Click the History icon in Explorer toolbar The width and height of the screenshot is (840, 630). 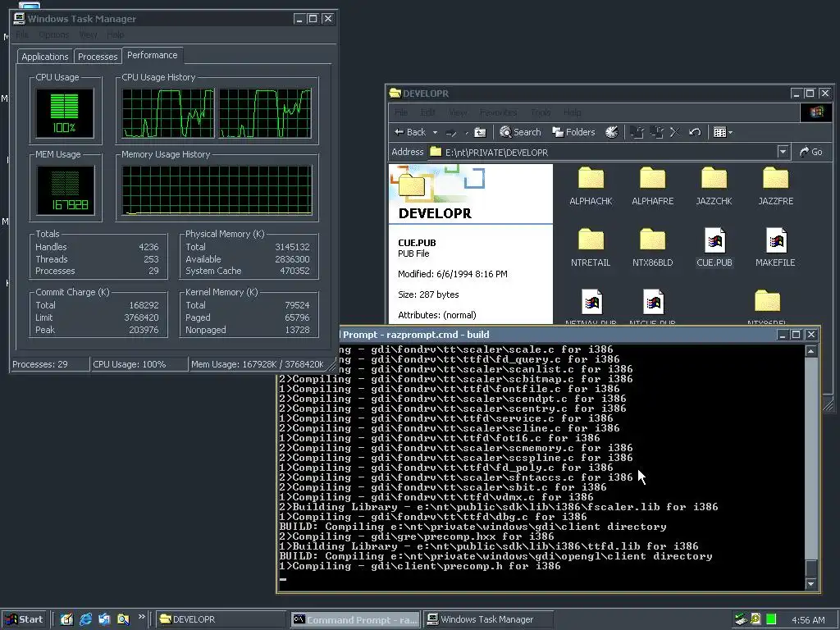tap(611, 132)
